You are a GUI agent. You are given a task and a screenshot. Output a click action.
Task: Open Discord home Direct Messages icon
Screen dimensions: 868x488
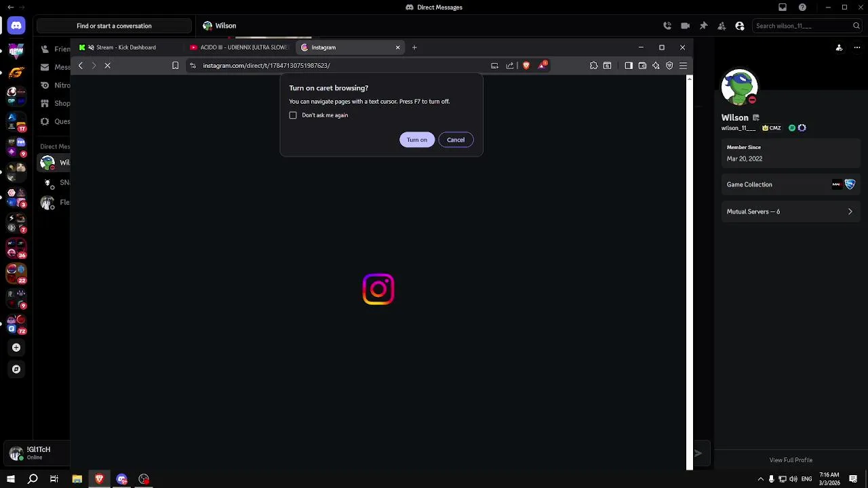pos(16,26)
